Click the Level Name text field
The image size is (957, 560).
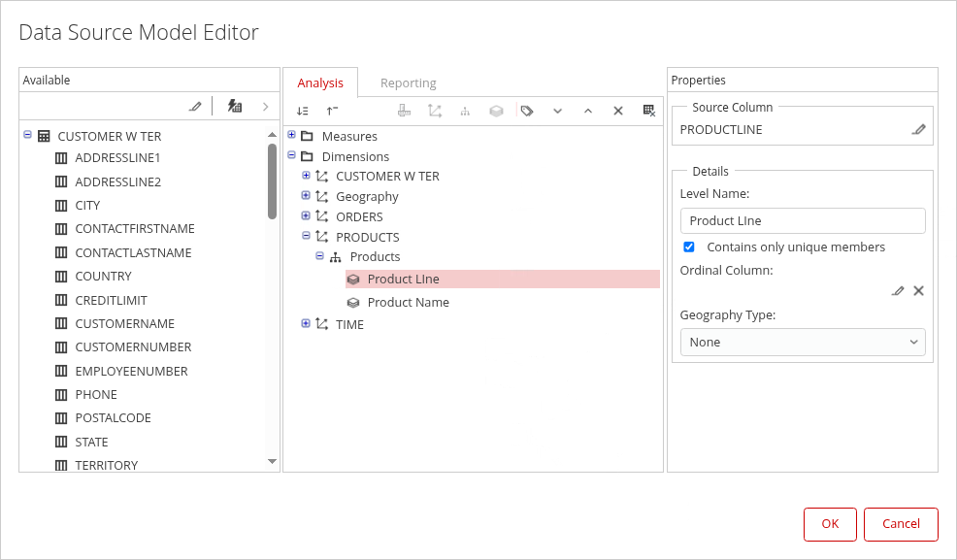click(802, 220)
